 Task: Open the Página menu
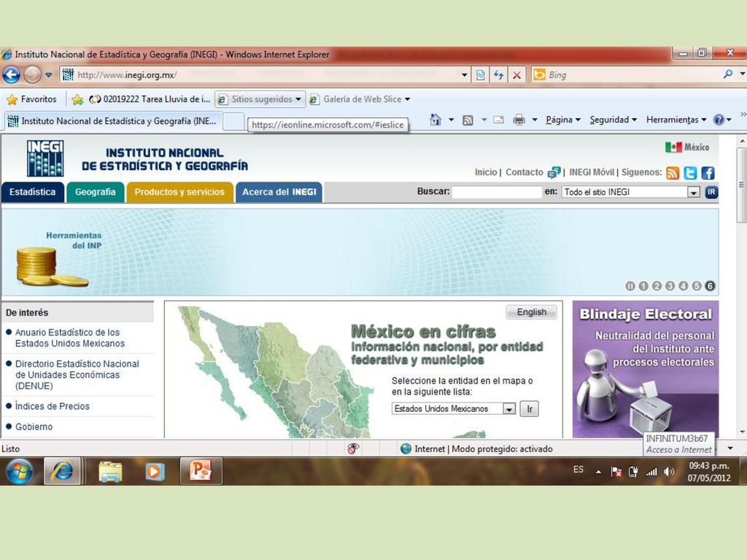click(562, 120)
